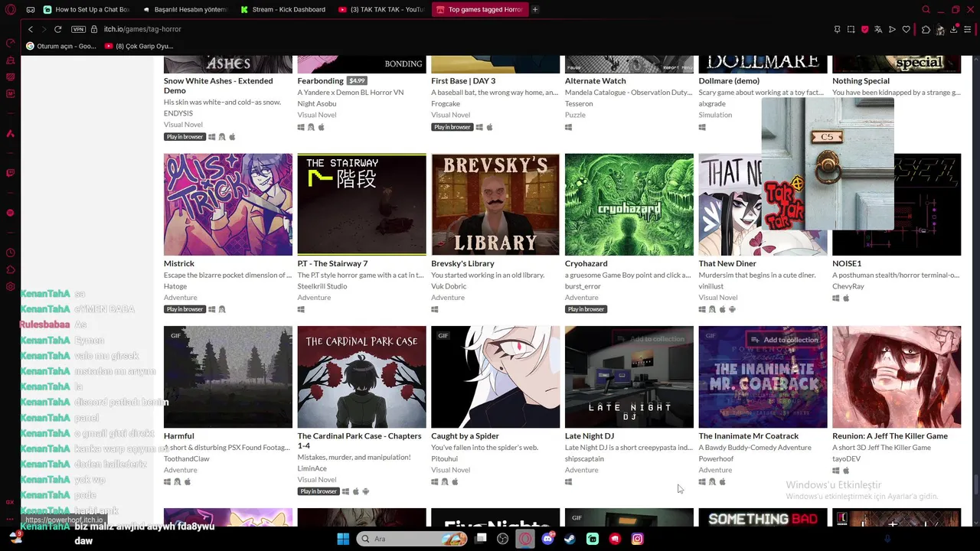Switch to the 'Stream - Kick Dashboard' tab
Image resolution: width=980 pixels, height=551 pixels.
[x=283, y=10]
